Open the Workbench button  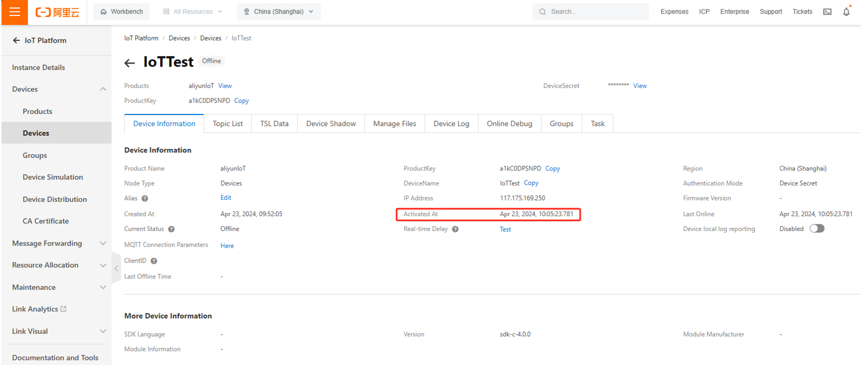pyautogui.click(x=121, y=11)
